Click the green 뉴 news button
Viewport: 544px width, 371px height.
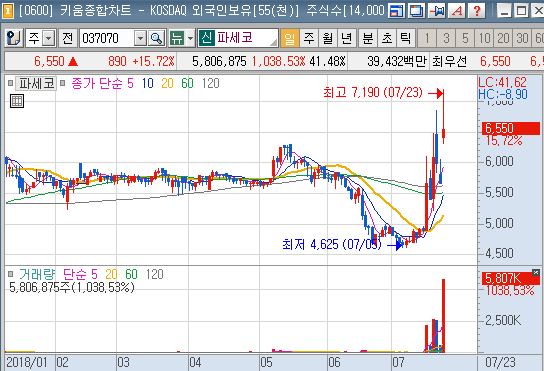point(177,38)
